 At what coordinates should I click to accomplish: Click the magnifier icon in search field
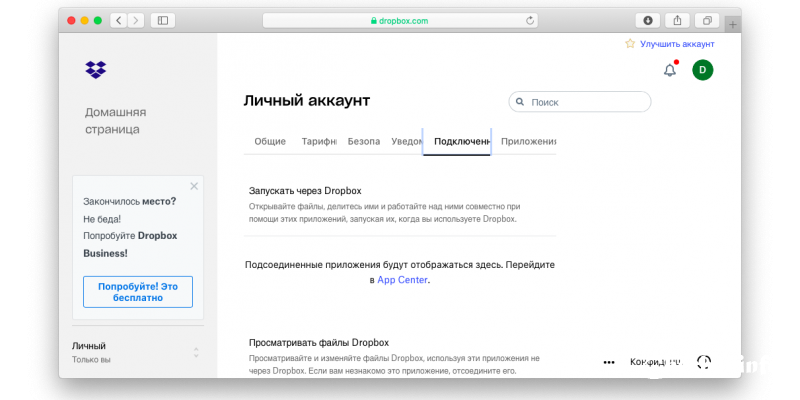tap(520, 102)
